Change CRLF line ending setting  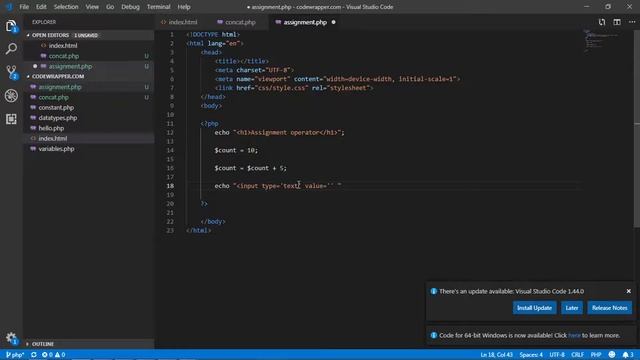577,355
